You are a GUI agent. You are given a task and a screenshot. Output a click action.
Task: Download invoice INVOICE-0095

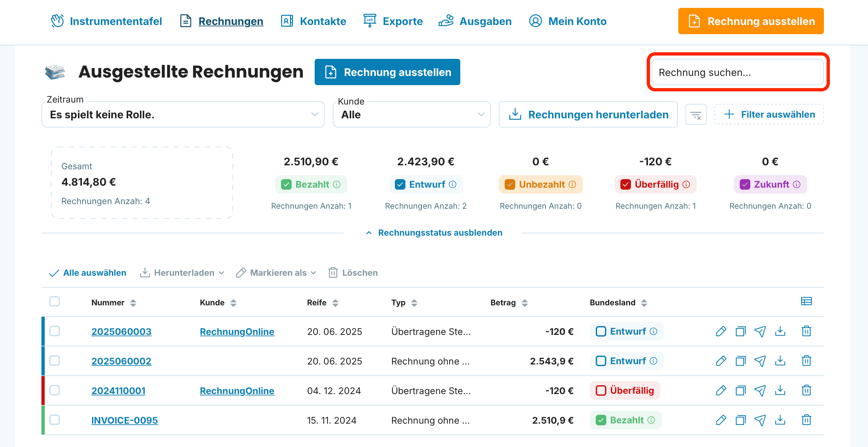pyautogui.click(x=780, y=420)
